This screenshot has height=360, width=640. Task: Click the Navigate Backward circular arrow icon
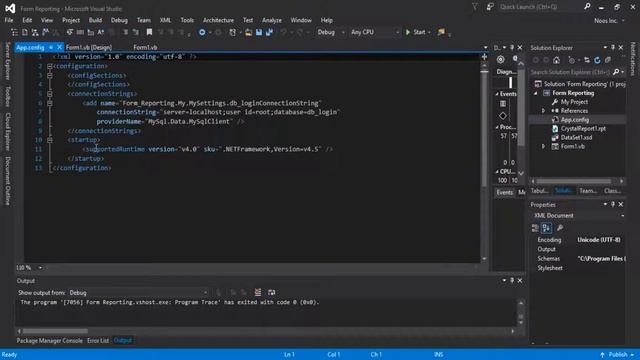pos(202,32)
